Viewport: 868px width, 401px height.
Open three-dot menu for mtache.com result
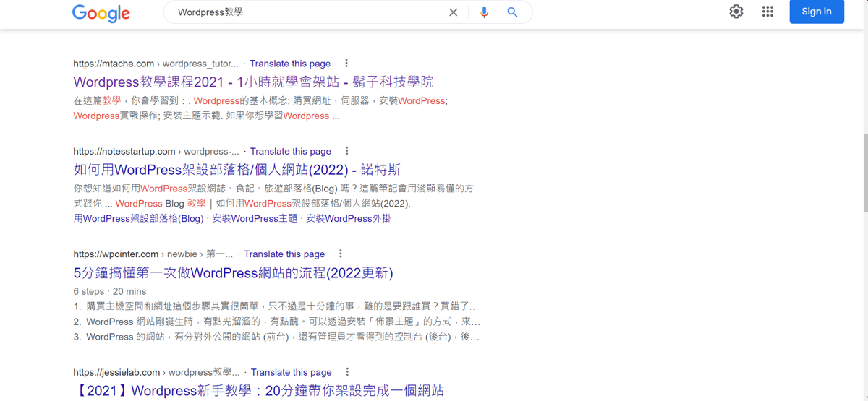(346, 64)
